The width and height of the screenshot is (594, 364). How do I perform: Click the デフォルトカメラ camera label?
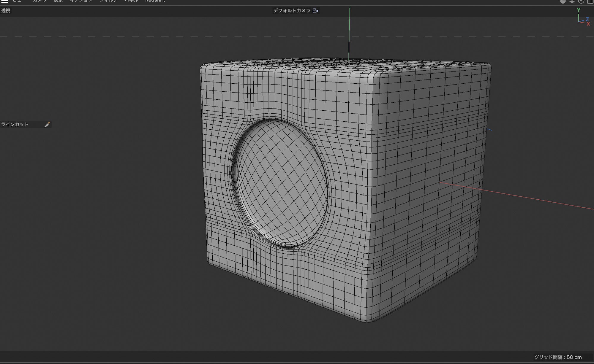292,11
